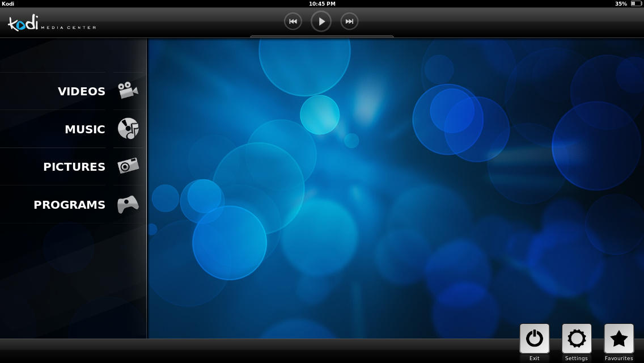
Task: Click the Play button in top bar
Action: (321, 22)
